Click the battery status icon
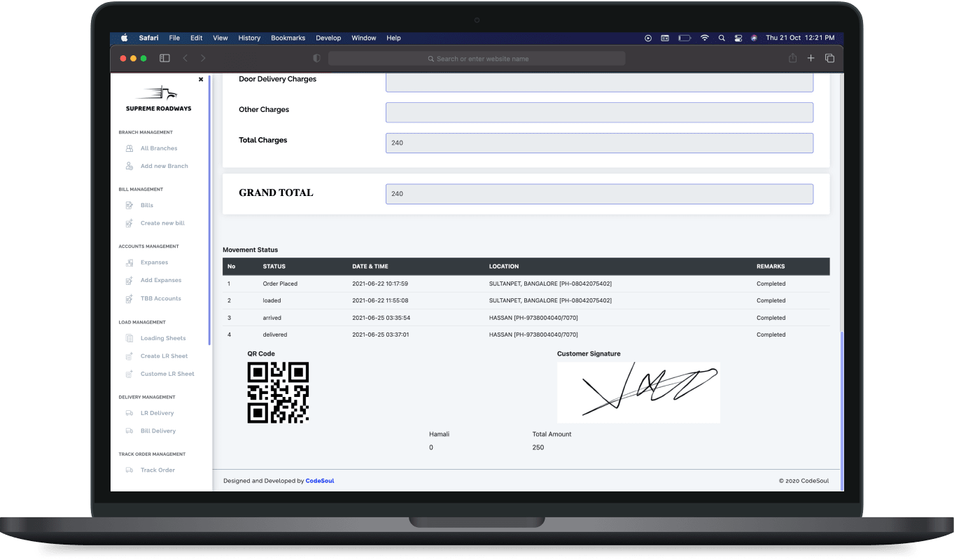 [x=685, y=38]
